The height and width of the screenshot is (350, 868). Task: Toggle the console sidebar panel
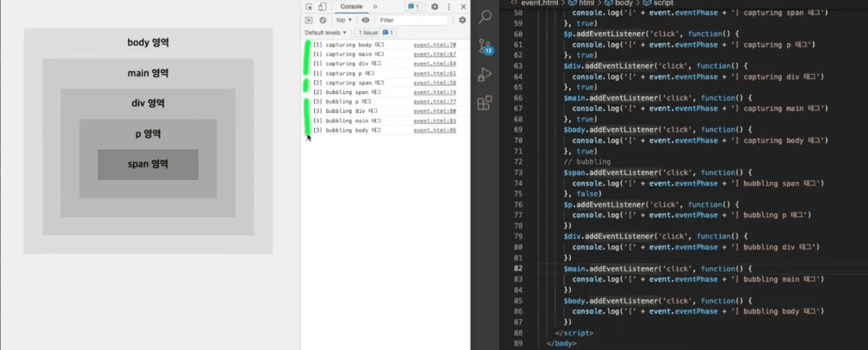pos(309,20)
